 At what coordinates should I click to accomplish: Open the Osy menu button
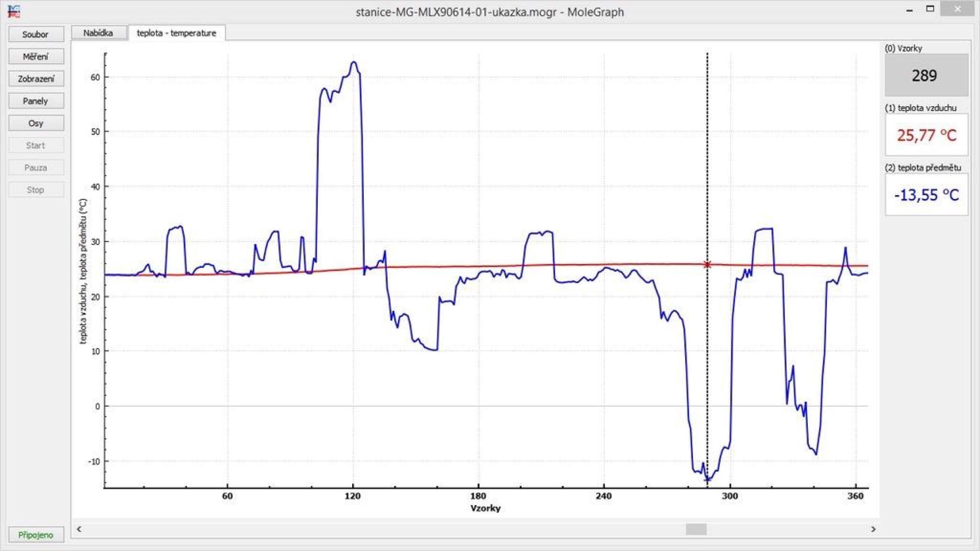(x=36, y=123)
